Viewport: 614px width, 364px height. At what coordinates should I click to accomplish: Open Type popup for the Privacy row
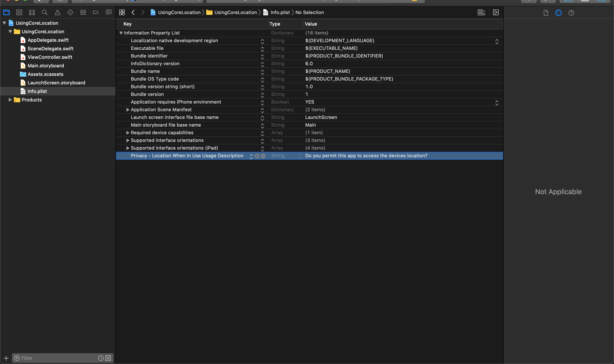[x=300, y=156]
